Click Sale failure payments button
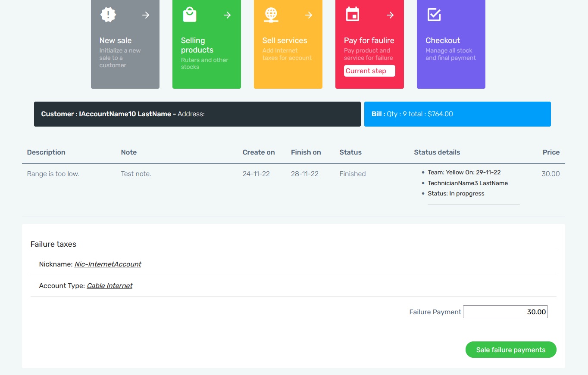Image resolution: width=588 pixels, height=375 pixels. [511, 350]
